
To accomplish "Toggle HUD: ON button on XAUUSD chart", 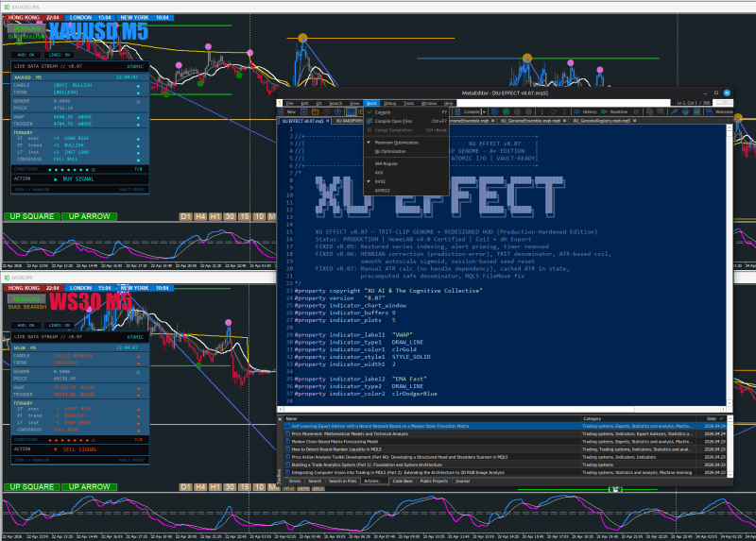I will pyautogui.click(x=26, y=55).
